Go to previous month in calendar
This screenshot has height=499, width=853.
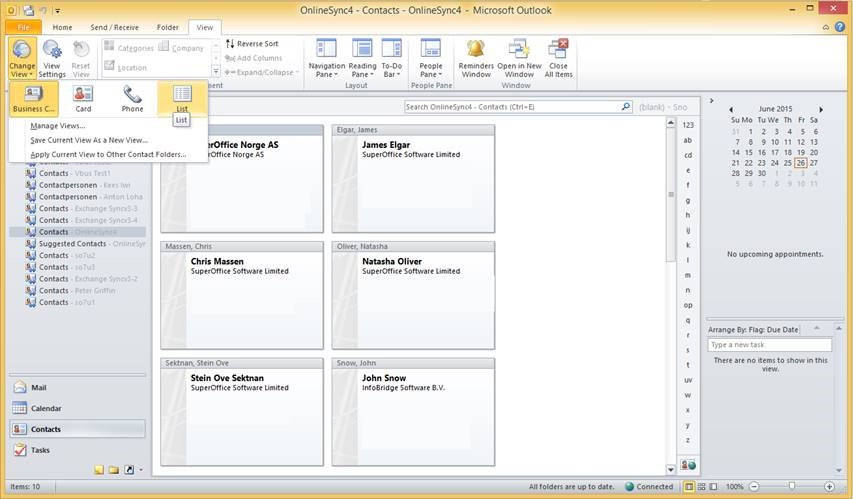[x=731, y=109]
